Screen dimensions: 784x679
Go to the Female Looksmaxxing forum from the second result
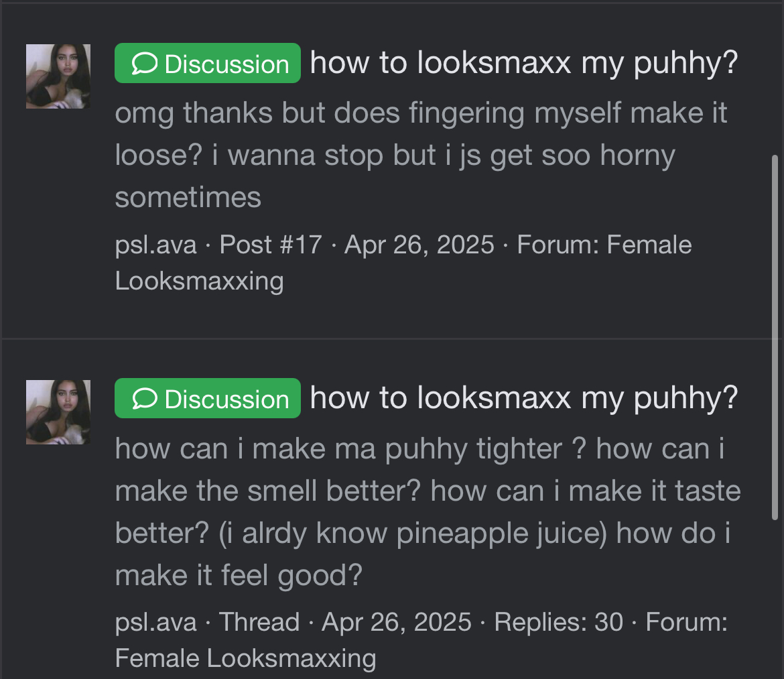coord(245,658)
